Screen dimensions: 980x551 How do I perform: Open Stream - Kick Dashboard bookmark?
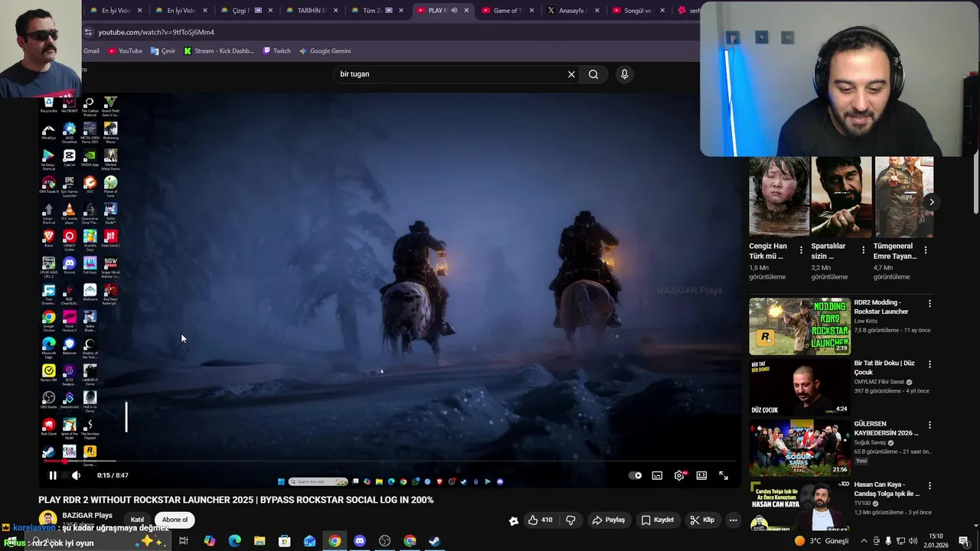coord(219,51)
